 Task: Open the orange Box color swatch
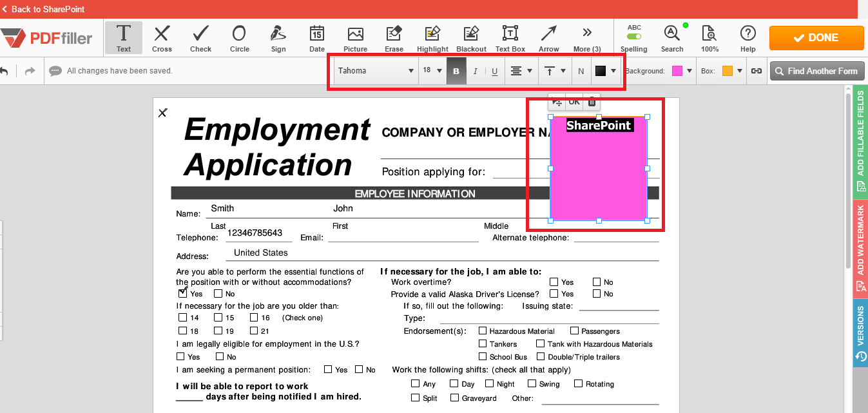pyautogui.click(x=732, y=71)
